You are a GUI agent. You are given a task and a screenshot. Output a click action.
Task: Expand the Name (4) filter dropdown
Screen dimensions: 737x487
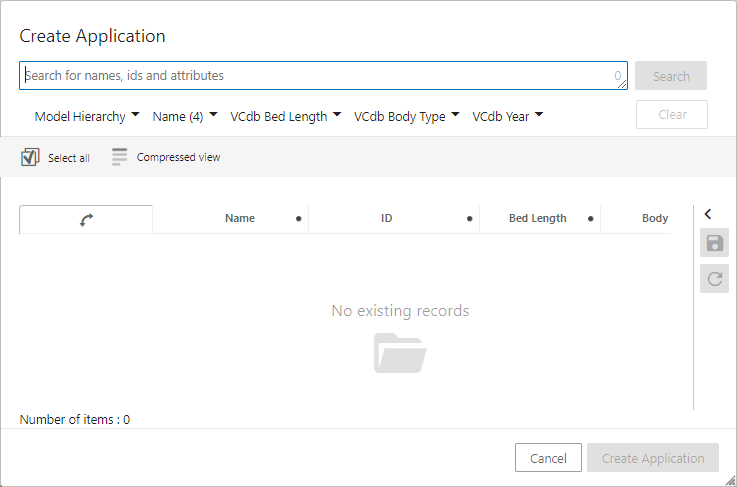tap(185, 116)
